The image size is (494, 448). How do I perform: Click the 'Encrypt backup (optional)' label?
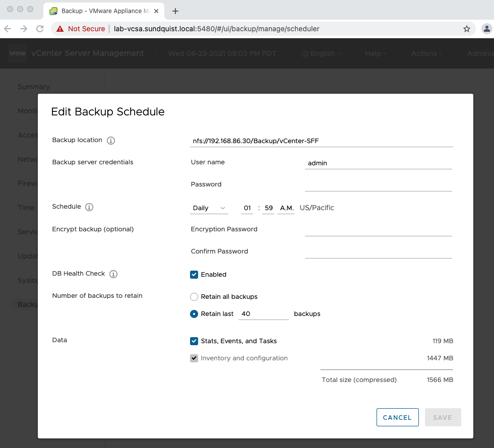click(93, 229)
